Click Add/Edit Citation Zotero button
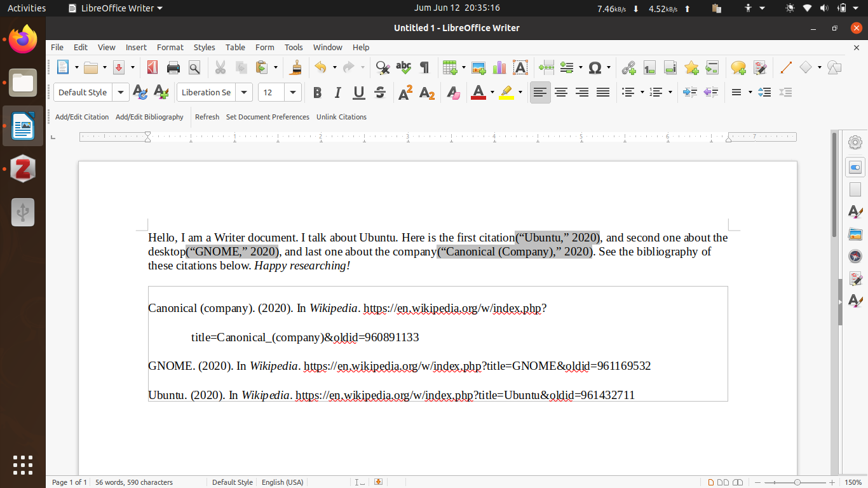This screenshot has width=868, height=488. click(x=82, y=117)
